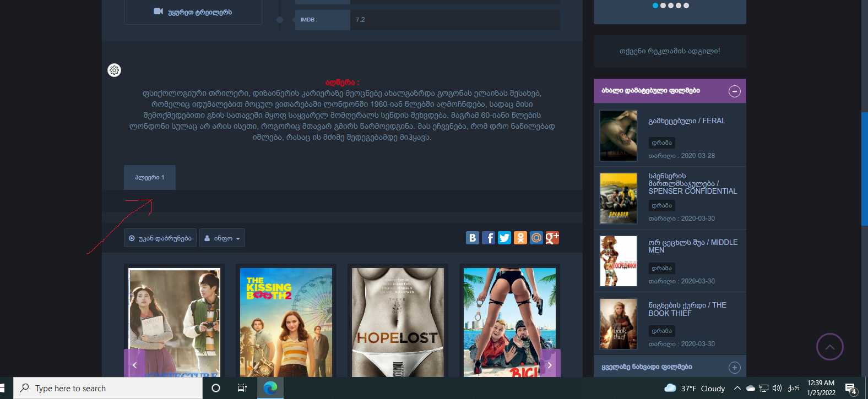
Task: Open the წიგნების ქურდი / THE BOOK THIEF link
Action: pyautogui.click(x=687, y=309)
